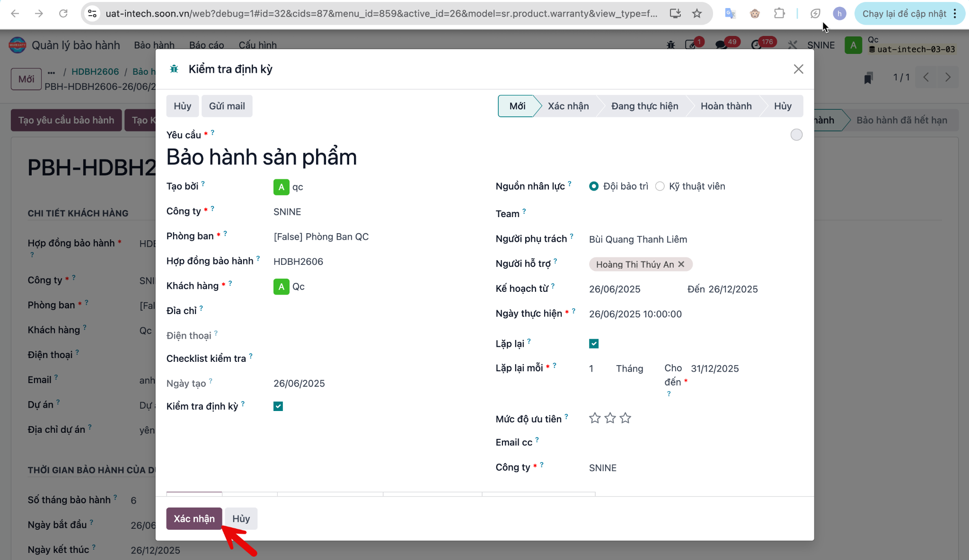Close the Kiểm tra định kỳ dialog

[799, 69]
